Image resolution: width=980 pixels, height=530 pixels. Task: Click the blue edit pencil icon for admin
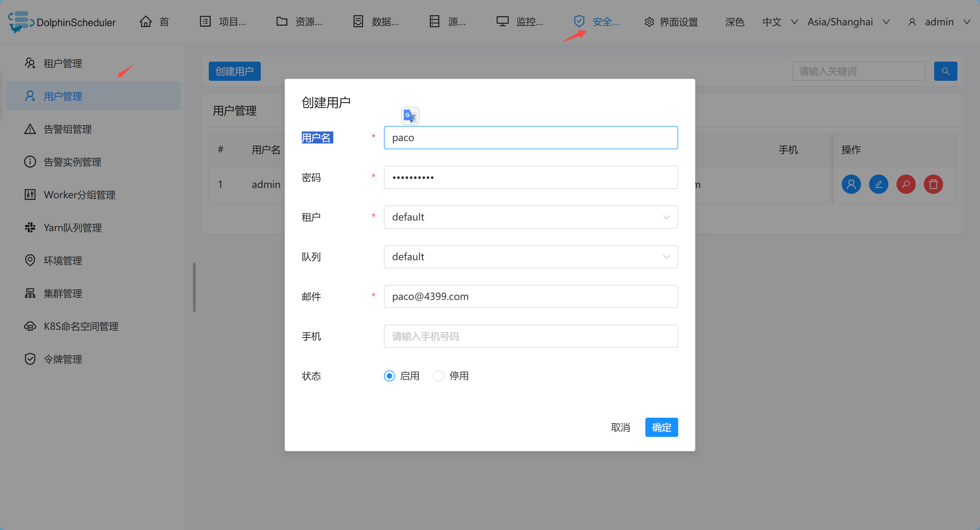coord(878,184)
